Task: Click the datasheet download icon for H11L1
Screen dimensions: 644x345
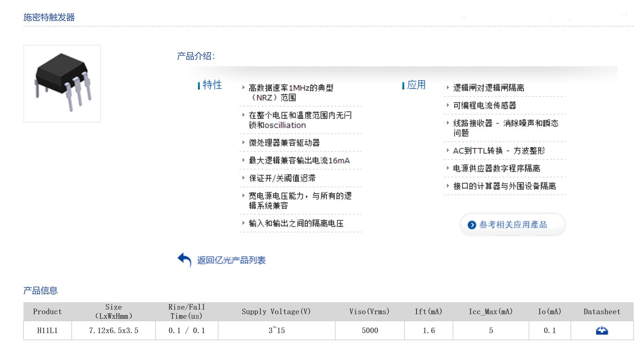Action: (x=602, y=331)
